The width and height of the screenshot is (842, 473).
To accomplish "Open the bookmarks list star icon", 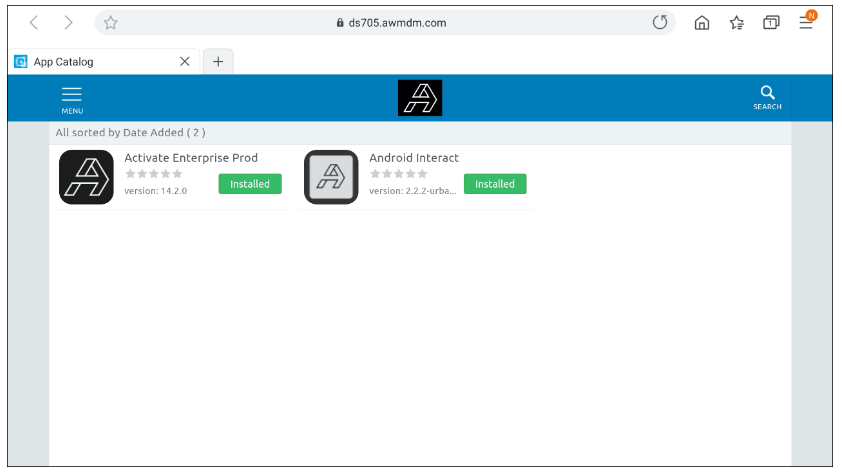I will [x=737, y=23].
